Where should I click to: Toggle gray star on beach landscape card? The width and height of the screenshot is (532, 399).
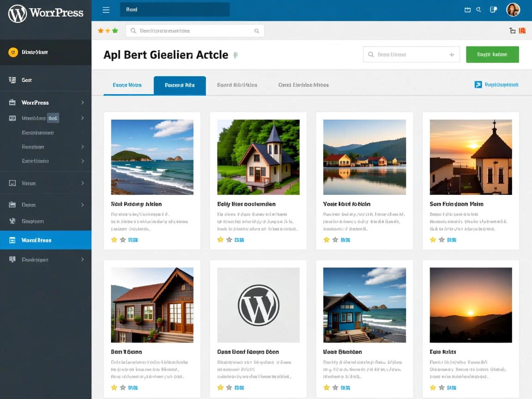point(123,240)
